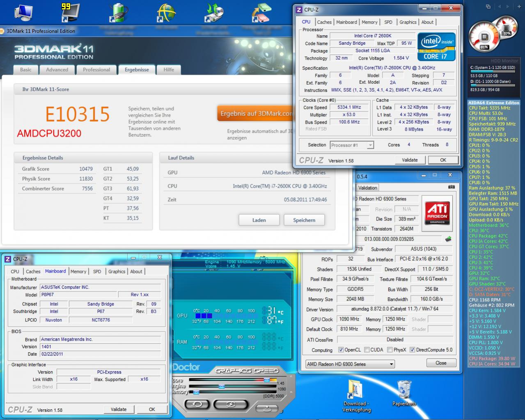The image size is (525, 420).
Task: Switch to the Basic tab in 3DMark 11
Action: [x=26, y=70]
